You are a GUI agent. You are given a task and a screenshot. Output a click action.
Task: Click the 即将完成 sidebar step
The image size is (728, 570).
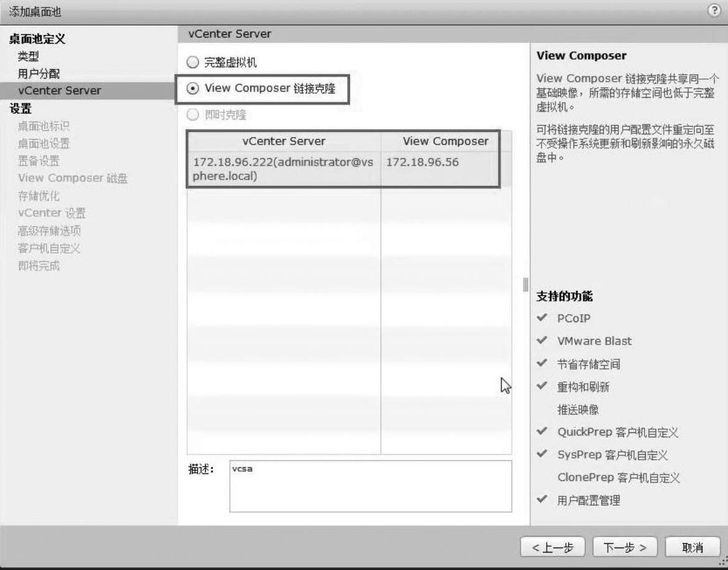pos(39,265)
